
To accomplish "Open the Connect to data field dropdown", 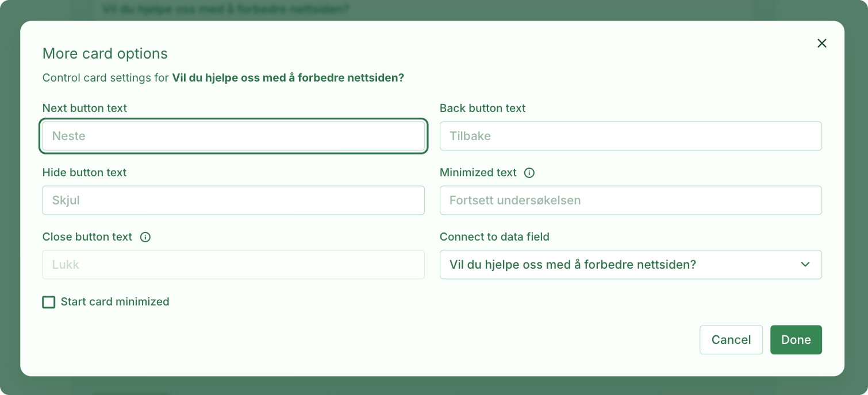I will (x=631, y=265).
